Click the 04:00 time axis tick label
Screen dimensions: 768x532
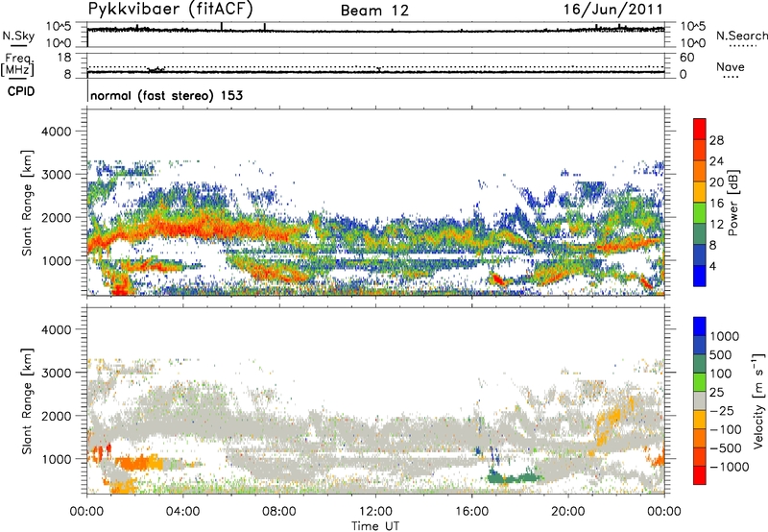[x=183, y=512]
